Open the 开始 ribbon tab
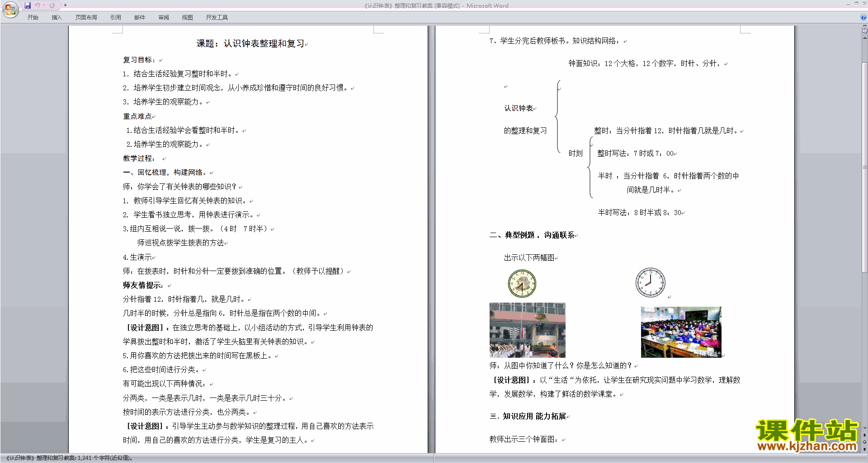This screenshot has width=868, height=463. tap(33, 18)
